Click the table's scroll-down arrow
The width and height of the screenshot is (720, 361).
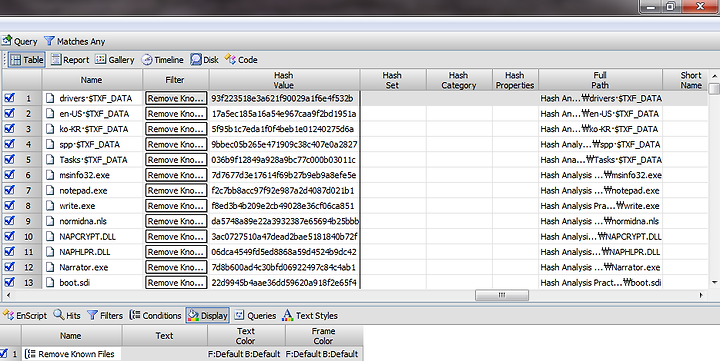(x=714, y=282)
